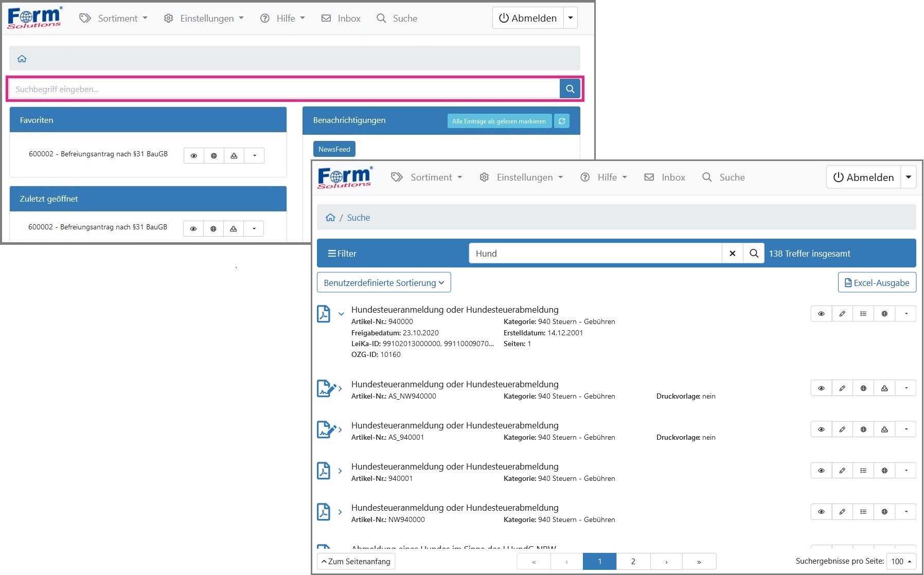Open Inbox in back window navbar
This screenshot has height=575, width=924.
[341, 19]
